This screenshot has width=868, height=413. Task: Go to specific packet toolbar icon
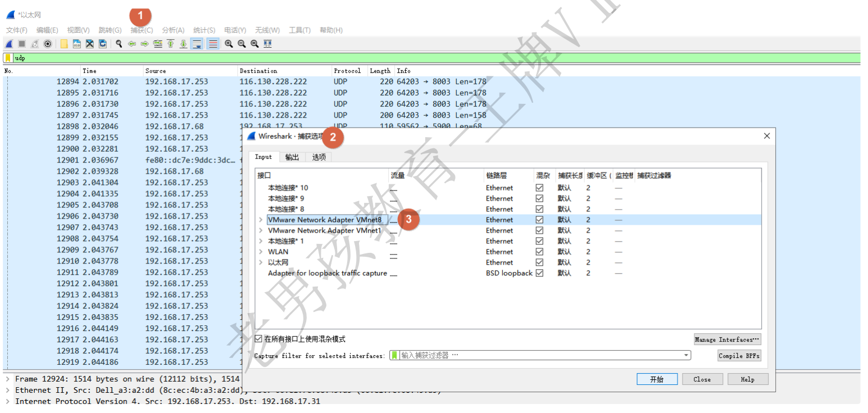click(158, 44)
